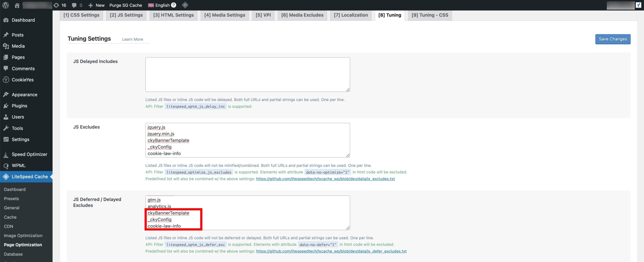Image resolution: width=644 pixels, height=262 pixels.
Task: Click the Pages icon in sidebar
Action: 6,57
